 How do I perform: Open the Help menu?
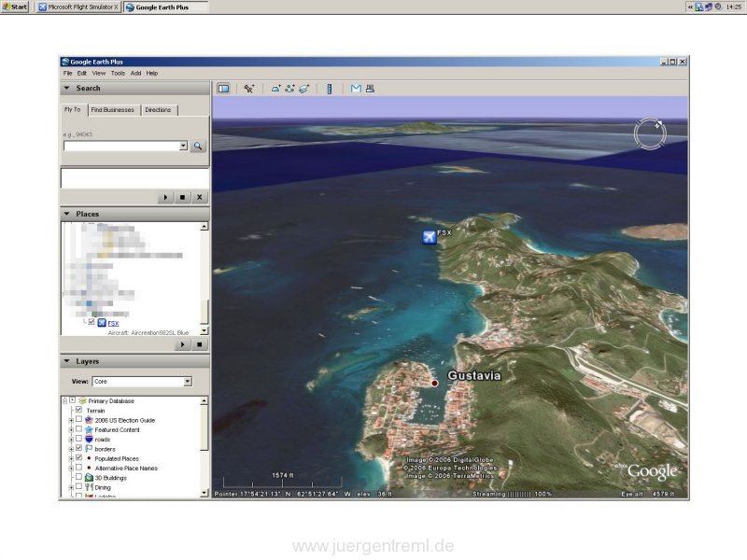point(152,74)
